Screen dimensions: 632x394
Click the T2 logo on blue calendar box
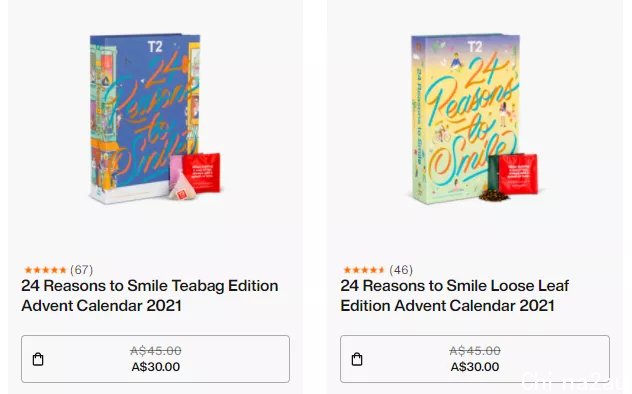pyautogui.click(x=155, y=47)
